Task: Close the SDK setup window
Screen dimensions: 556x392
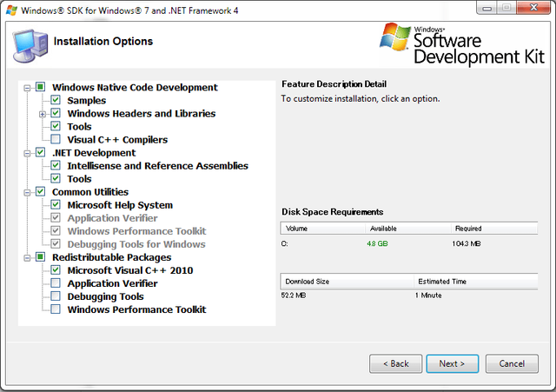Action: 533,8
